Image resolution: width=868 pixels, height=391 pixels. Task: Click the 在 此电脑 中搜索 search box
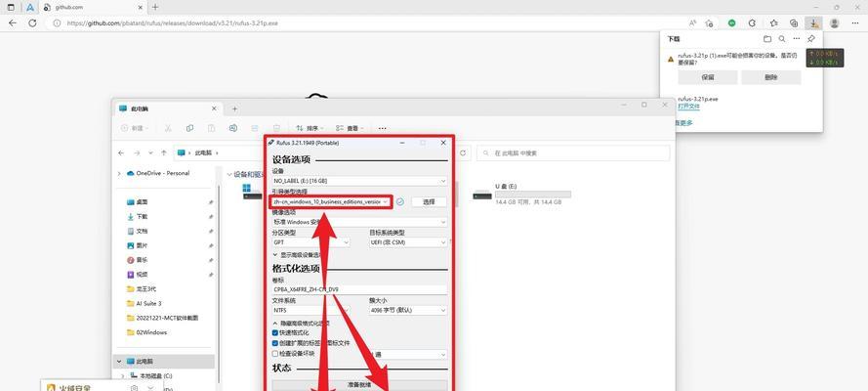(x=573, y=152)
